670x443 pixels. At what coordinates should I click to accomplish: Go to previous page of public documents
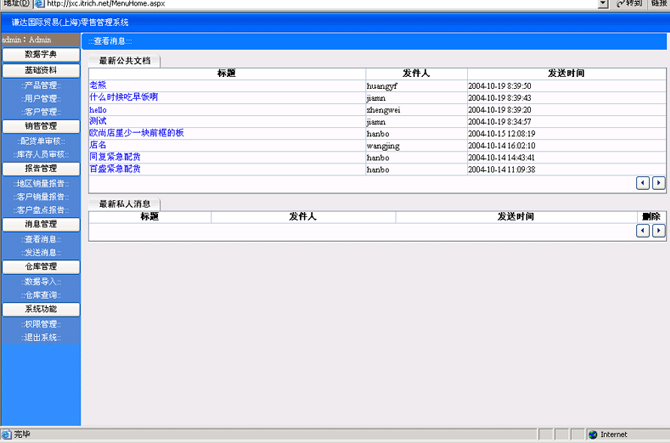click(643, 183)
